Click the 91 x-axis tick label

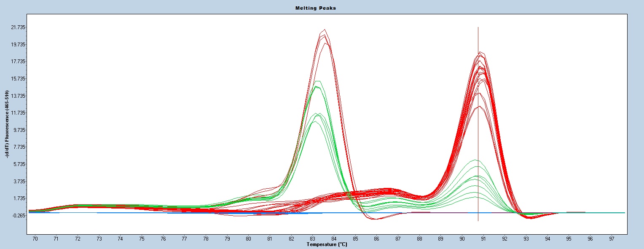[x=483, y=239]
